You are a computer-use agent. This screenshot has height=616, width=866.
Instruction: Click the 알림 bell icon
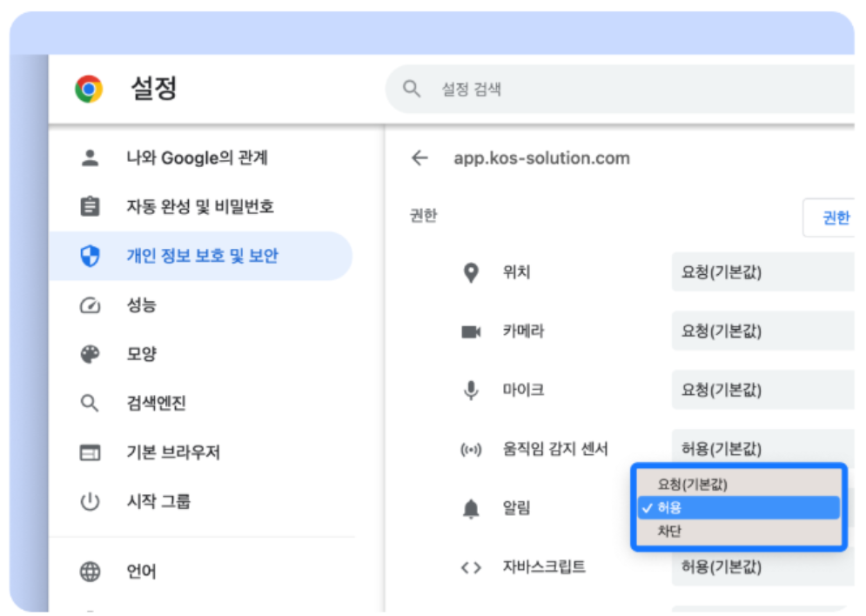(471, 509)
